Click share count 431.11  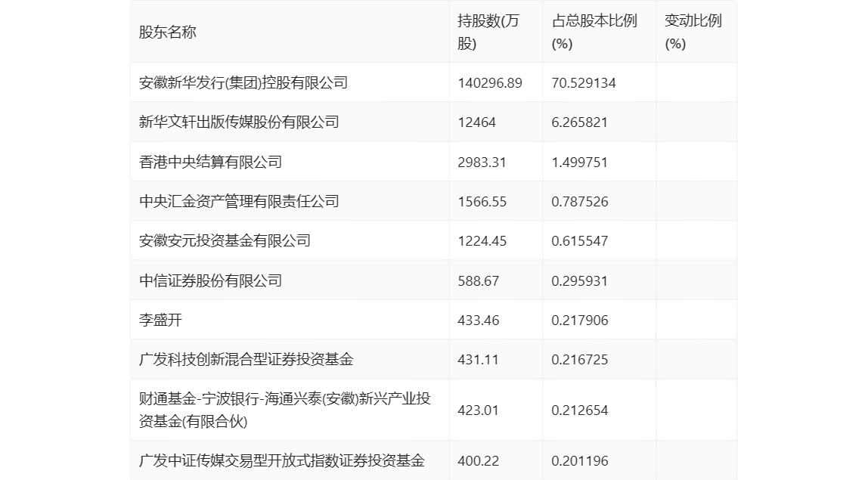click(x=479, y=359)
